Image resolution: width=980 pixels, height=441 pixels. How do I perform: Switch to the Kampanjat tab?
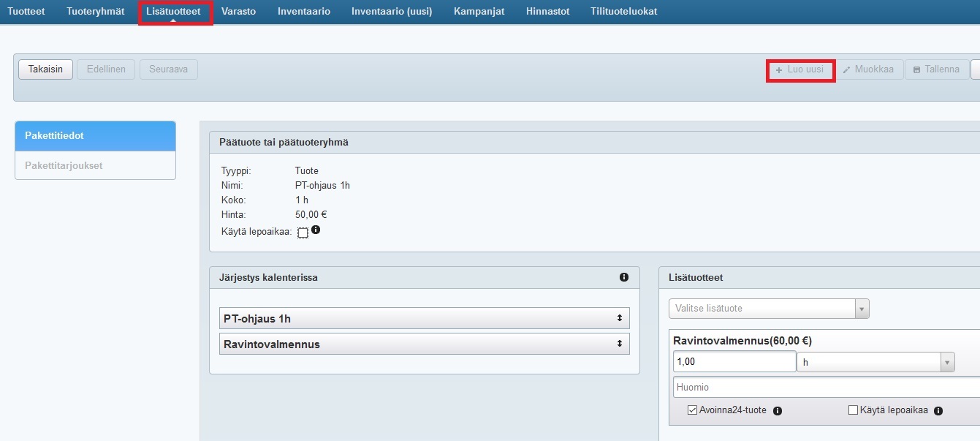tap(479, 11)
